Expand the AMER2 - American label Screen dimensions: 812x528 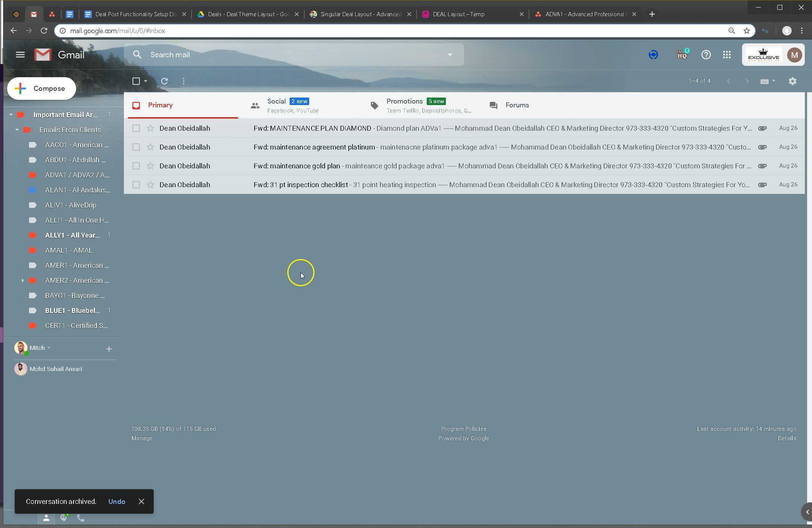(x=23, y=280)
